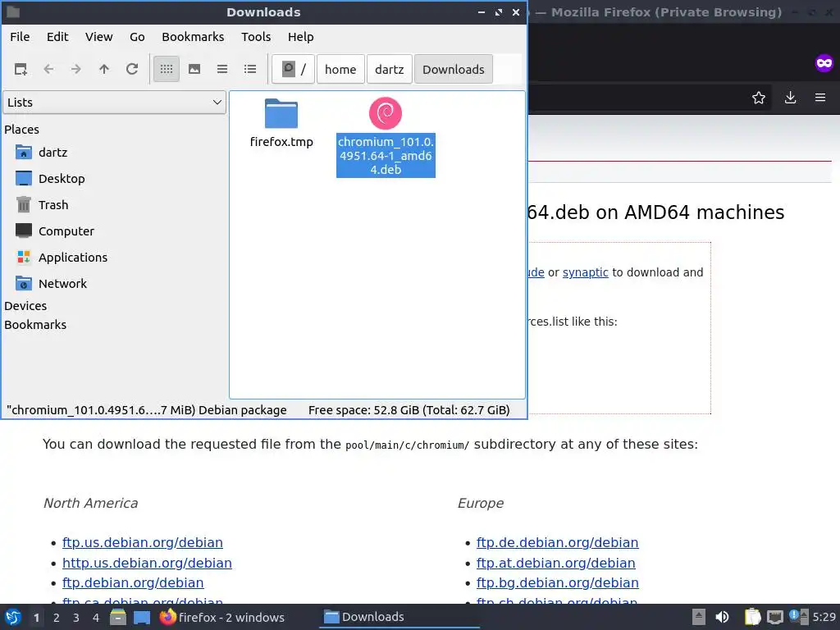Open the File menu
This screenshot has height=630, width=840.
(20, 37)
